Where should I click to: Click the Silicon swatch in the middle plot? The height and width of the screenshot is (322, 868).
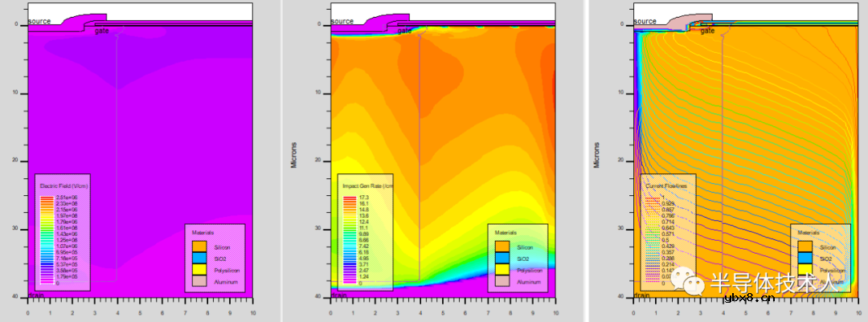502,247
